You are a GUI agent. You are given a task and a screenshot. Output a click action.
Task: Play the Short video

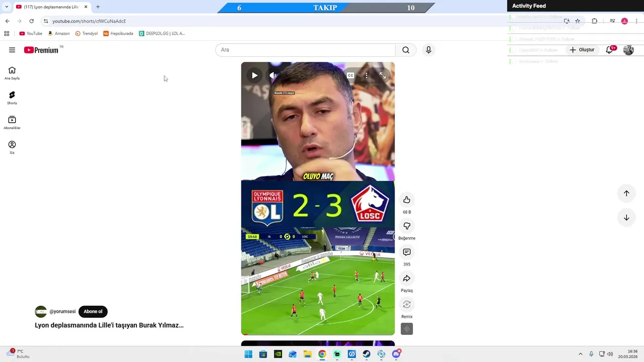click(x=255, y=75)
